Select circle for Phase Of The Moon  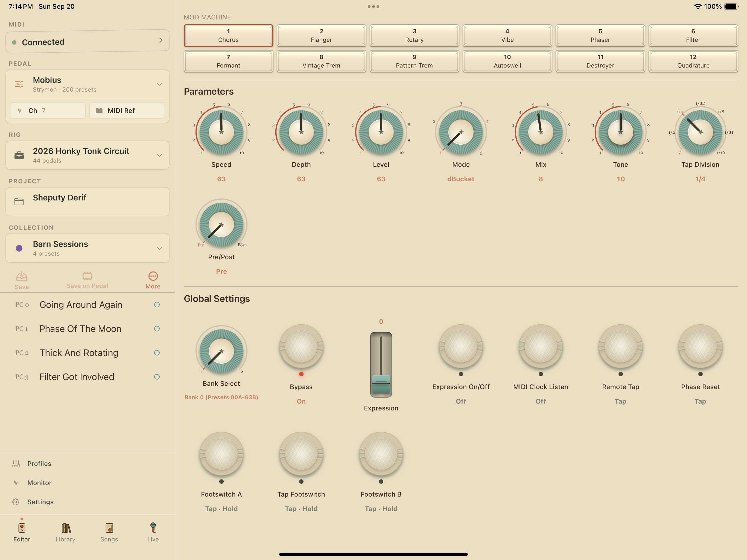157,329
